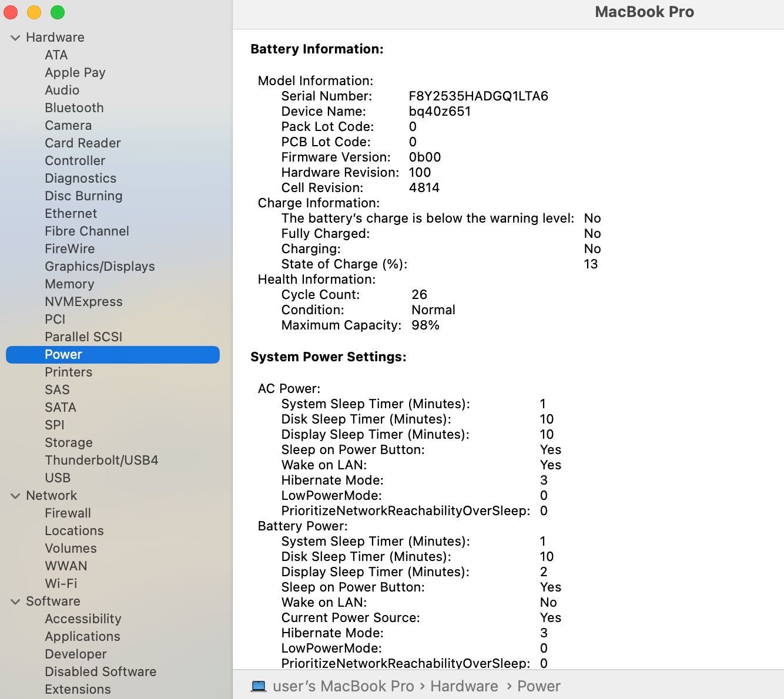Image resolution: width=784 pixels, height=699 pixels.
Task: Open Diagnostics in the sidebar
Action: pyautogui.click(x=81, y=178)
